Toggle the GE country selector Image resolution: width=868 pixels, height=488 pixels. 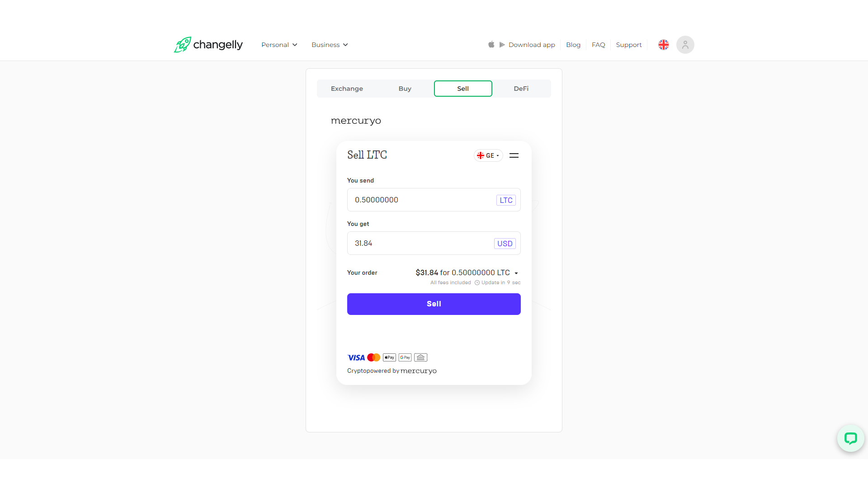click(487, 155)
